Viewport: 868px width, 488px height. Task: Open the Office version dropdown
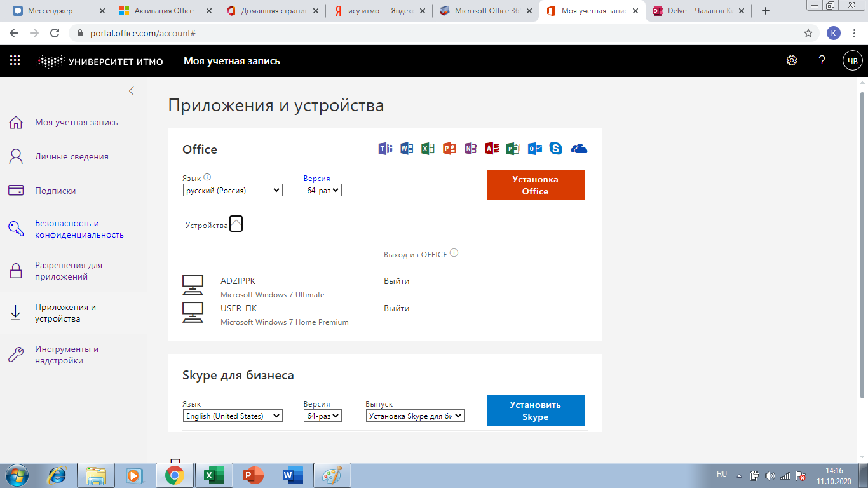click(x=323, y=190)
